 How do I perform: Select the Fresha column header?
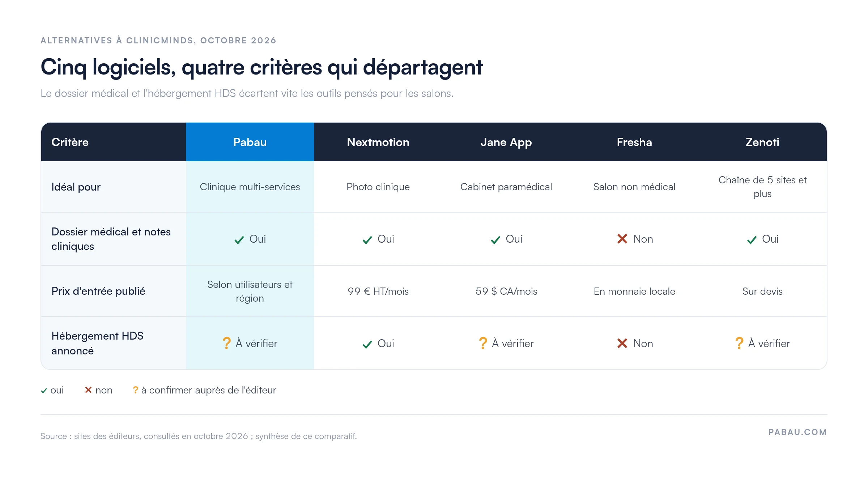(634, 142)
